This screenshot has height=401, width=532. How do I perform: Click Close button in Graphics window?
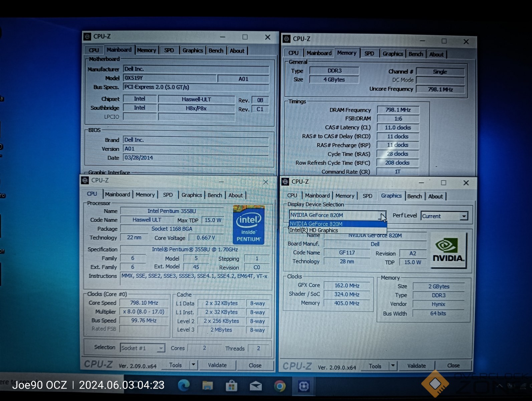click(454, 365)
